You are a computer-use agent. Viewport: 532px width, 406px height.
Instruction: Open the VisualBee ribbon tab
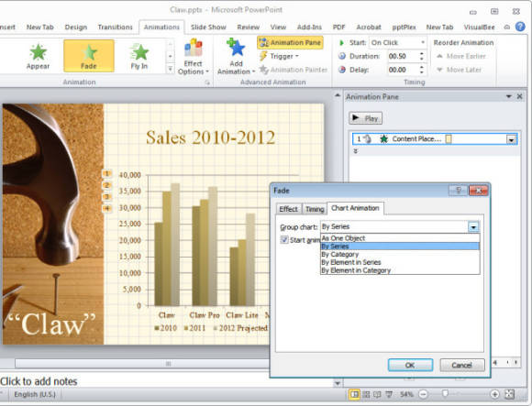(x=479, y=27)
